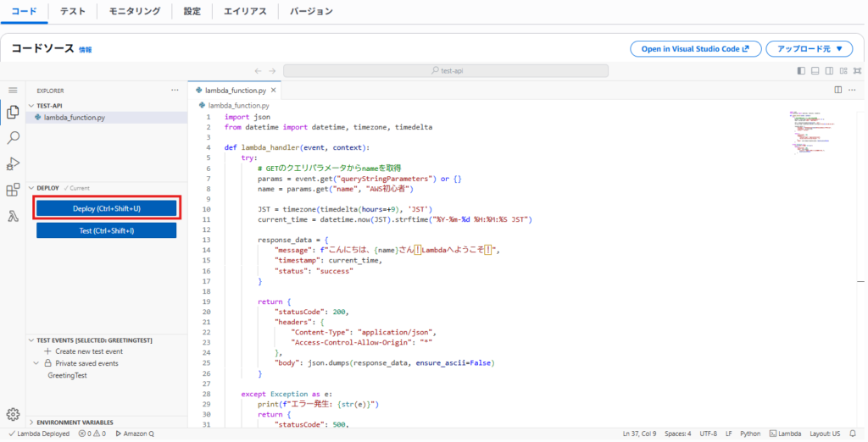Screen dimensions: 868x442
Task: Toggle the secondary side bar layout icon
Action: pyautogui.click(x=829, y=71)
